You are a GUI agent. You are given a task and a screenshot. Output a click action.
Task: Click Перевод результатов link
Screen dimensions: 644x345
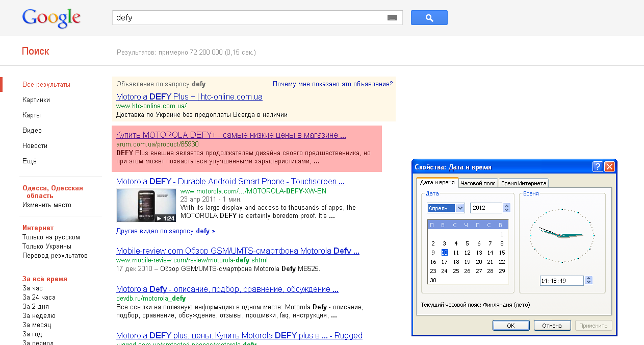coord(55,256)
